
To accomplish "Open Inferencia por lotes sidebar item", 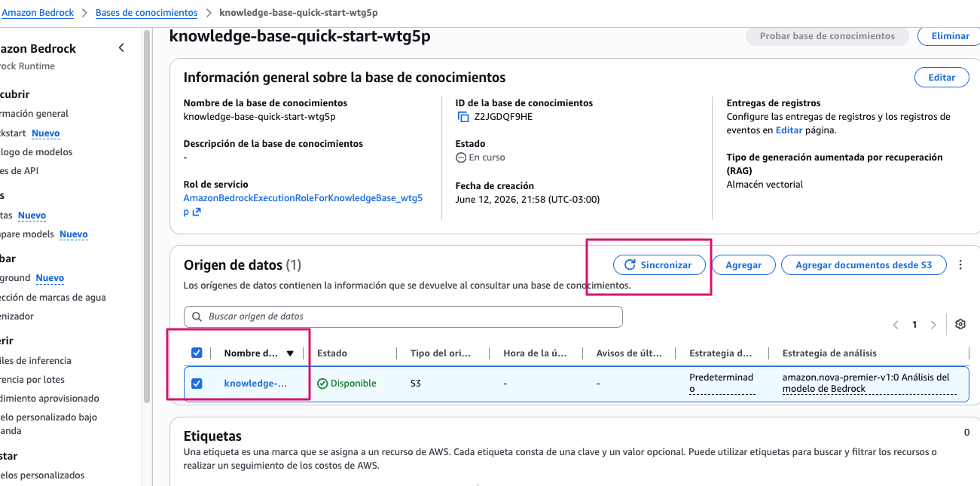I will [32, 380].
